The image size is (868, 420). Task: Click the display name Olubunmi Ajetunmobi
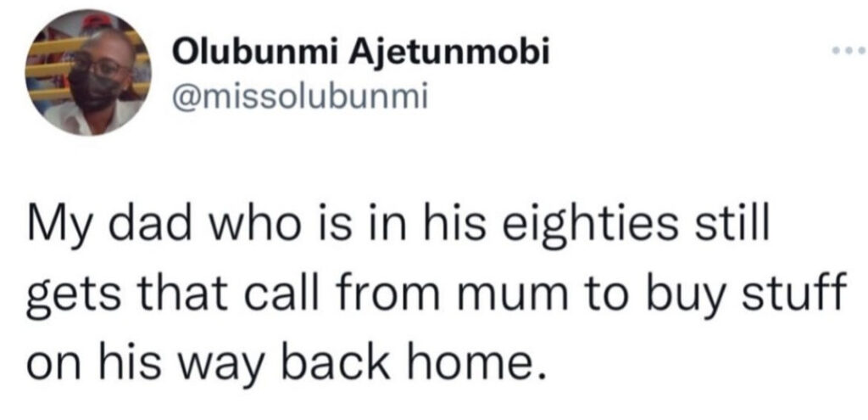362,54
